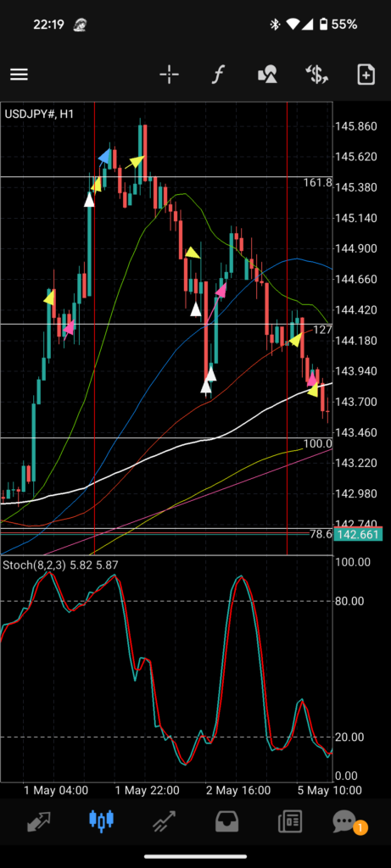
Task: Open the hamburger menu
Action: pyautogui.click(x=19, y=75)
